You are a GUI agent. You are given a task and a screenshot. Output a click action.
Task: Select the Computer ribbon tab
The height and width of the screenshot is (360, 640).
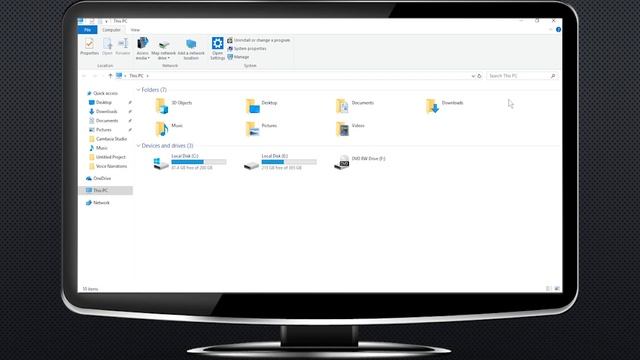[x=111, y=30]
